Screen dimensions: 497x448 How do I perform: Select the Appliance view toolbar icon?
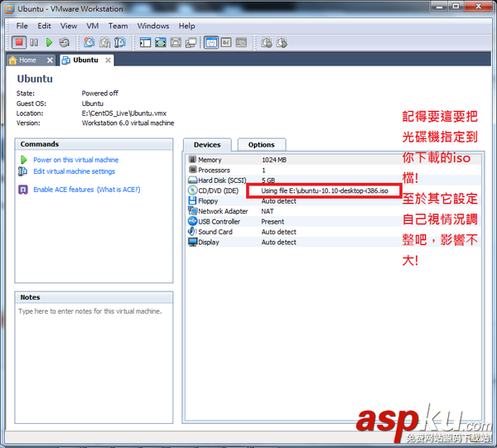[226, 42]
